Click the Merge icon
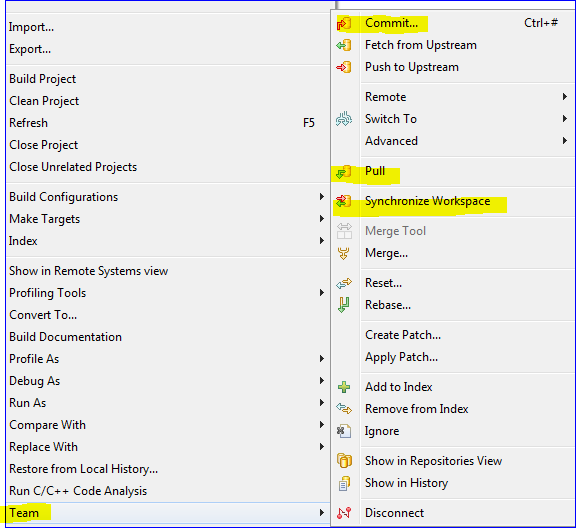576x528 pixels. [x=344, y=253]
